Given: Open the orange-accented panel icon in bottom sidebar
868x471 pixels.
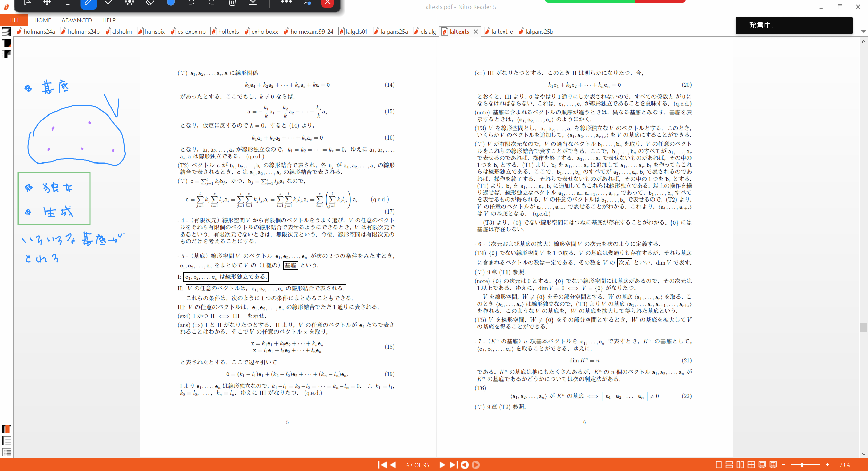Looking at the screenshot, I should [x=7, y=429].
